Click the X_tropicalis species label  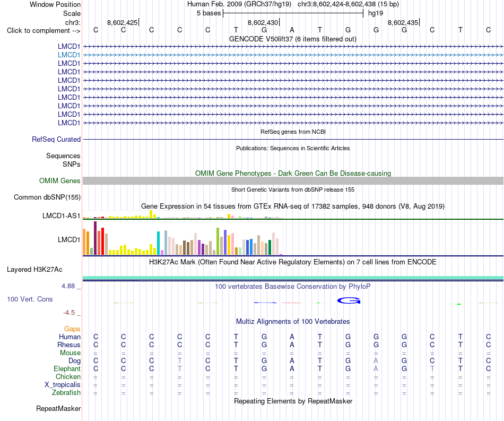pyautogui.click(x=63, y=385)
